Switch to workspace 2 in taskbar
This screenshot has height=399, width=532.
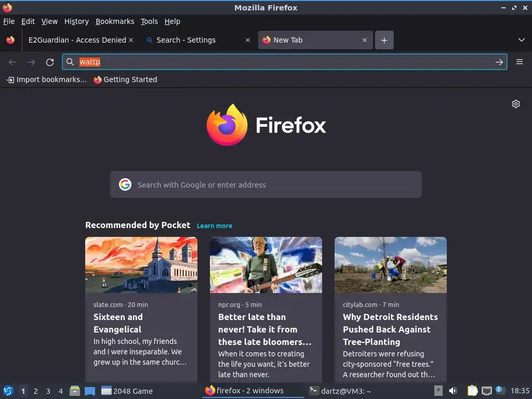(x=36, y=391)
